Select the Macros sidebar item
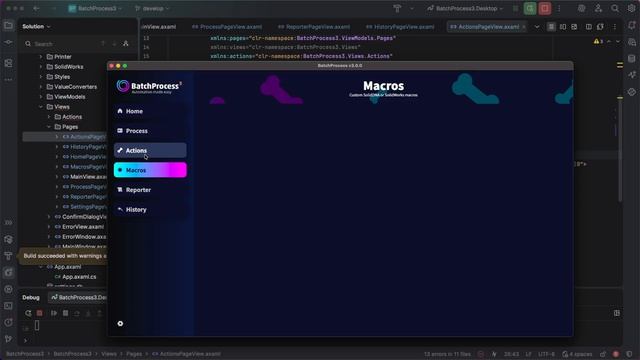The height and width of the screenshot is (360, 640). tap(150, 170)
